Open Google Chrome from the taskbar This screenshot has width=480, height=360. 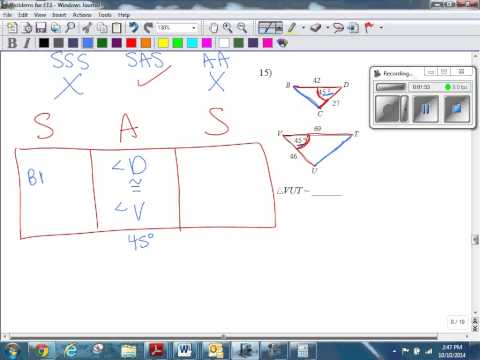point(42,351)
